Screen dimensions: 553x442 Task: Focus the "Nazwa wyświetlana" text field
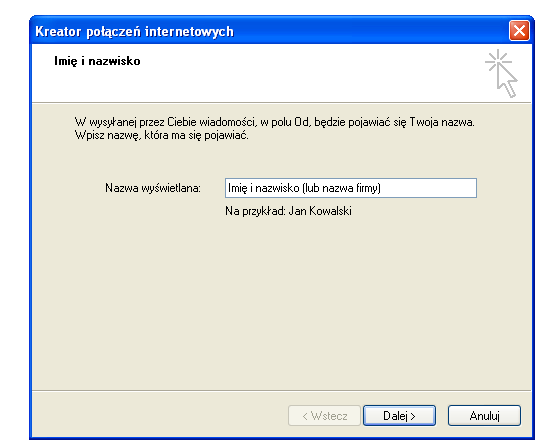point(351,188)
